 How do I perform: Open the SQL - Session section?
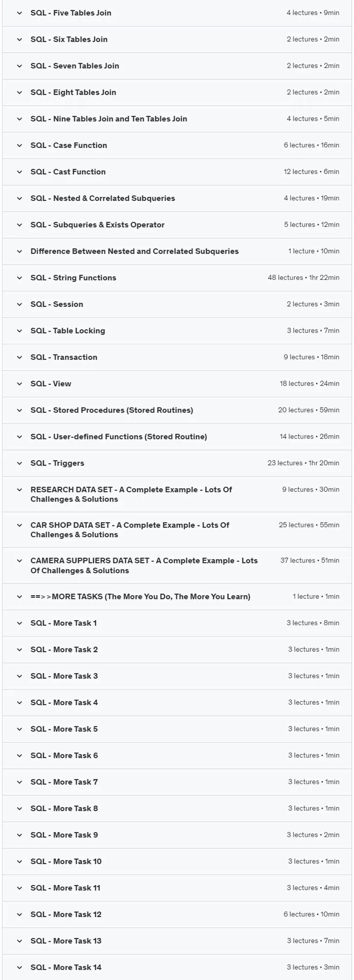[x=177, y=304]
